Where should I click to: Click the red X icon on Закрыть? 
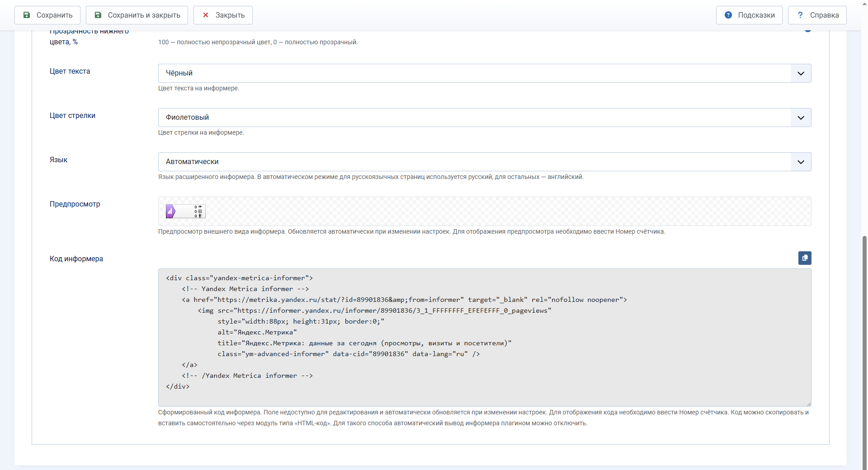tap(206, 15)
